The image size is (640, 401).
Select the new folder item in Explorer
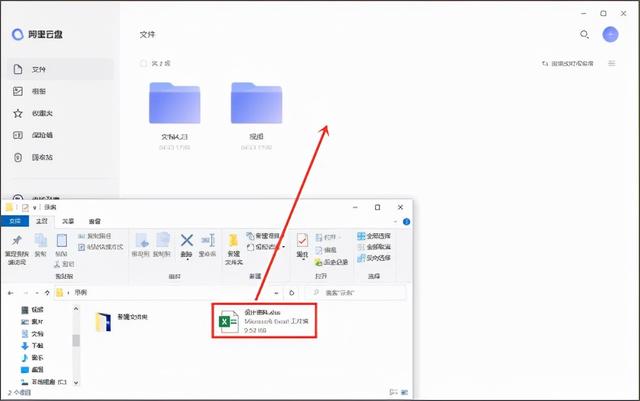click(122, 322)
